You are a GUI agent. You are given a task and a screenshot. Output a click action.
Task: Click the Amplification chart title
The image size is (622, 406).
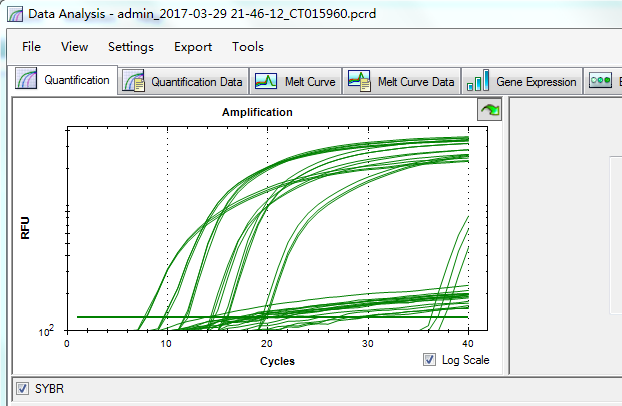click(257, 112)
